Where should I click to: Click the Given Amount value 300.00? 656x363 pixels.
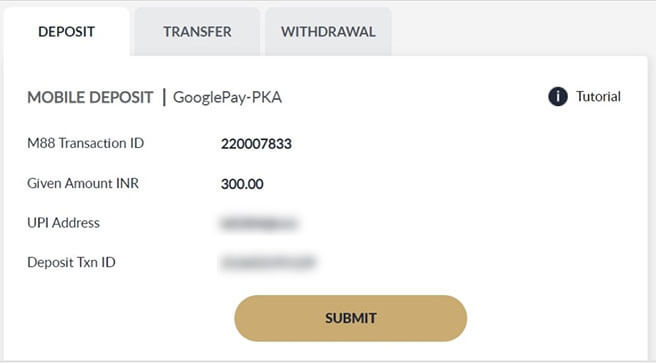(242, 184)
